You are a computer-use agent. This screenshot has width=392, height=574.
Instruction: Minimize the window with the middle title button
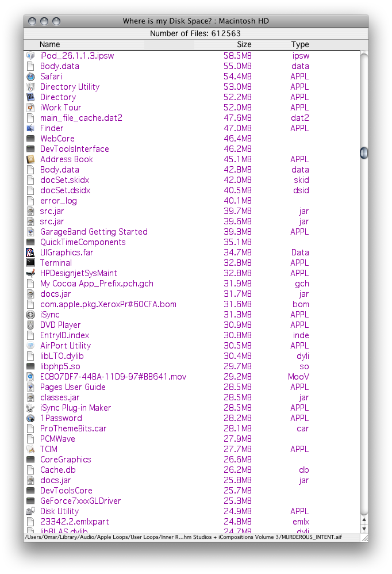(x=44, y=21)
